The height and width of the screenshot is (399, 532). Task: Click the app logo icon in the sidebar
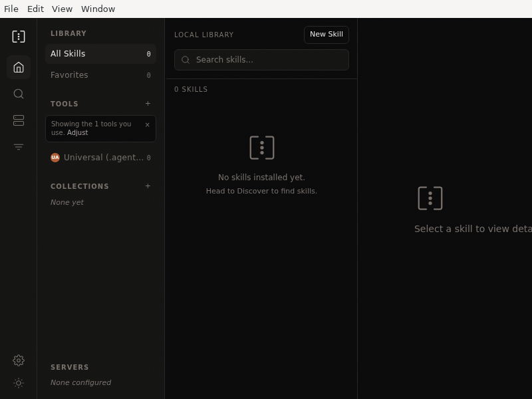tap(19, 37)
